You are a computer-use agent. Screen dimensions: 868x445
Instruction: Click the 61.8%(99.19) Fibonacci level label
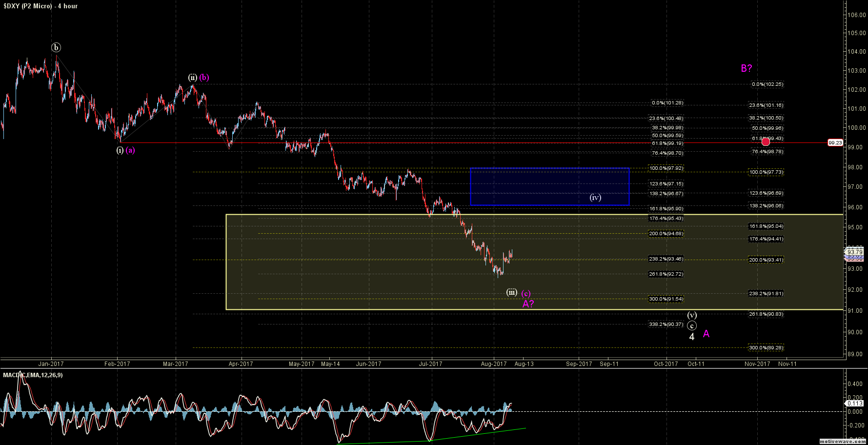point(667,143)
